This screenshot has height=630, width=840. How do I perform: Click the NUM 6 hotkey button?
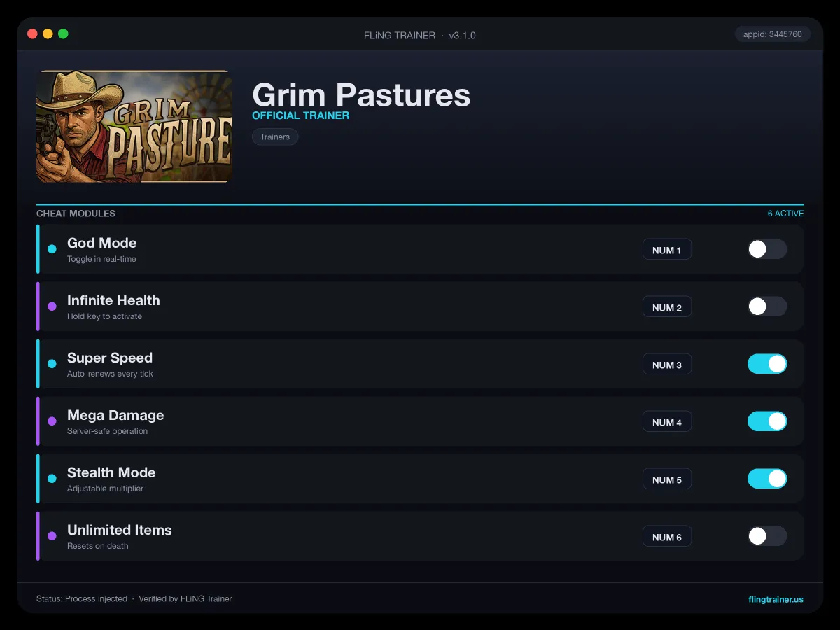[667, 537]
